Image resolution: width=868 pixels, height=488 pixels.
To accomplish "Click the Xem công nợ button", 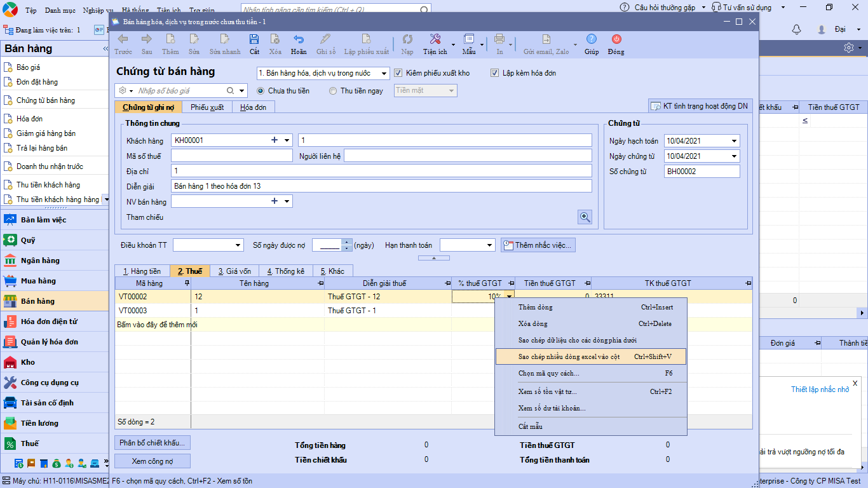I will 153,461.
